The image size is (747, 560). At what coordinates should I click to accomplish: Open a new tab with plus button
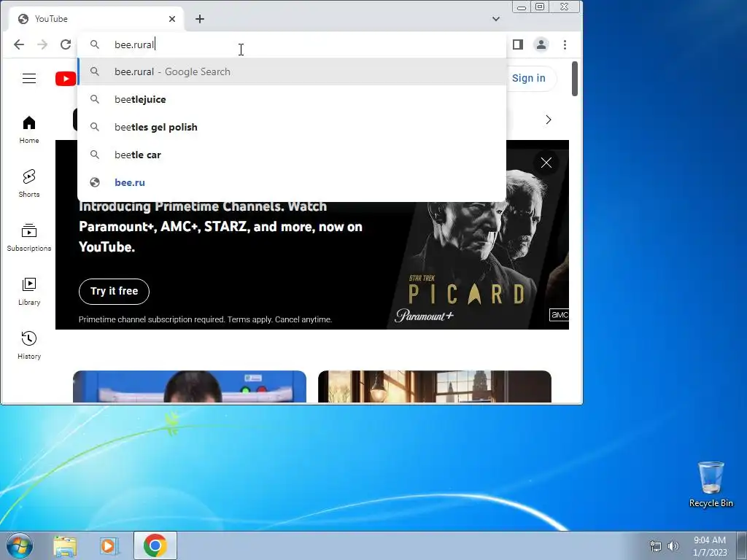200,19
